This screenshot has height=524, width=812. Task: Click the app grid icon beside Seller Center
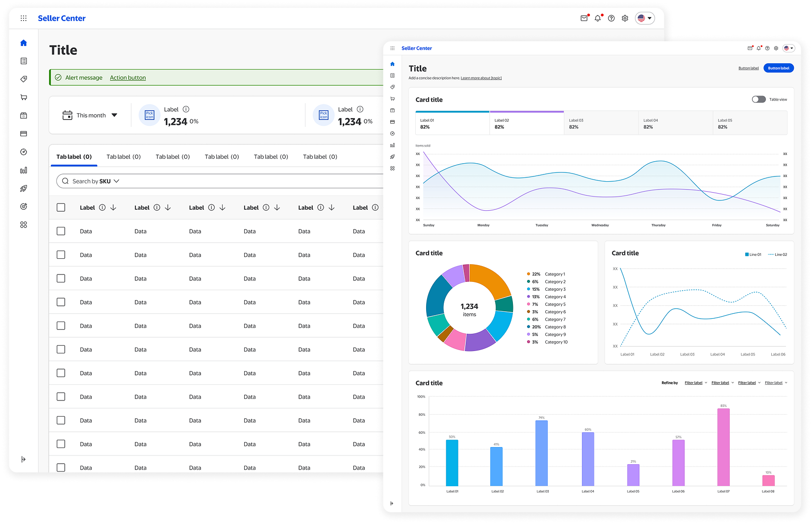(x=24, y=19)
